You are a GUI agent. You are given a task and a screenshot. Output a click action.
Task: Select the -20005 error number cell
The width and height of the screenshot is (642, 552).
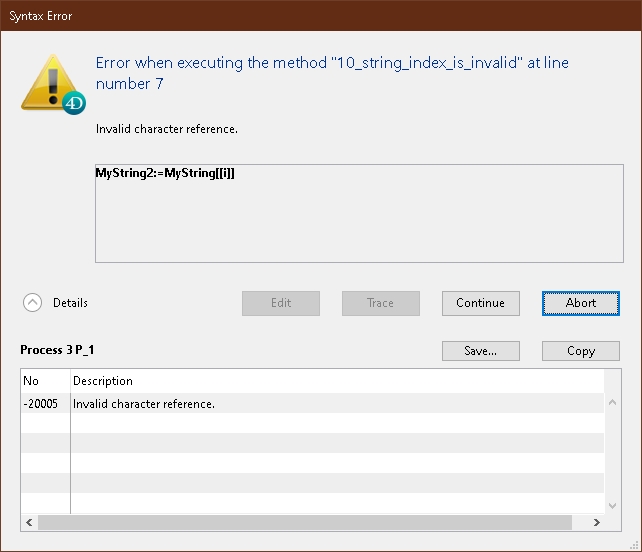pyautogui.click(x=41, y=404)
